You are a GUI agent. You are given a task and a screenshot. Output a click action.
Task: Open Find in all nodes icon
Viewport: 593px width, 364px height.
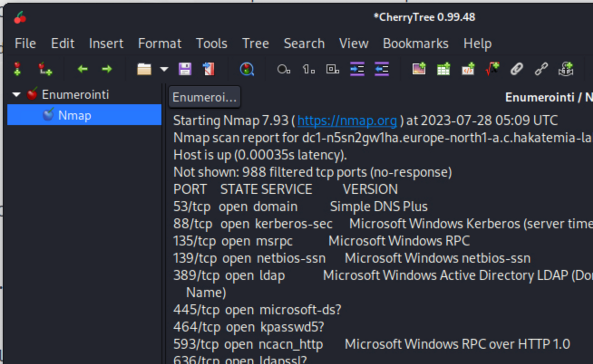click(247, 69)
